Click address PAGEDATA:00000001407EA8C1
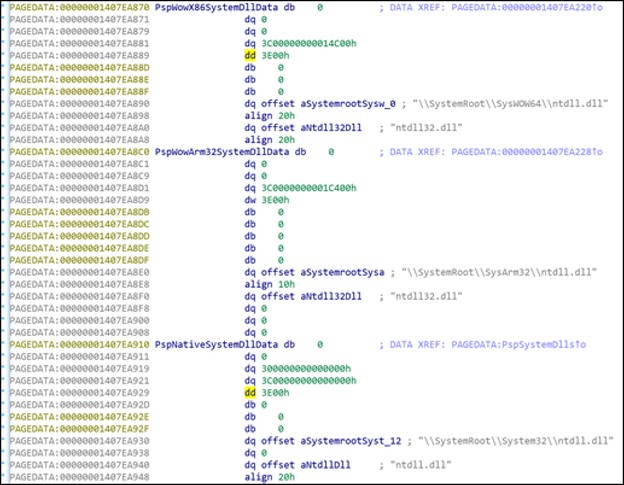624x485 pixels. [x=80, y=164]
